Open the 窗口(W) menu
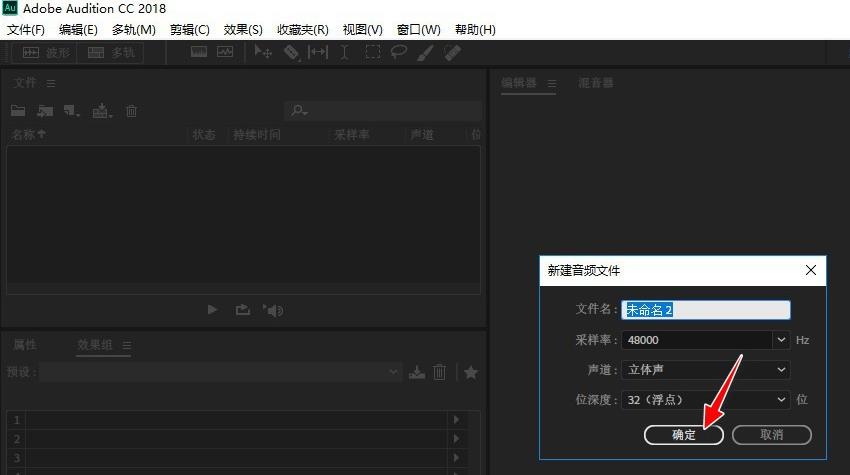 [418, 29]
